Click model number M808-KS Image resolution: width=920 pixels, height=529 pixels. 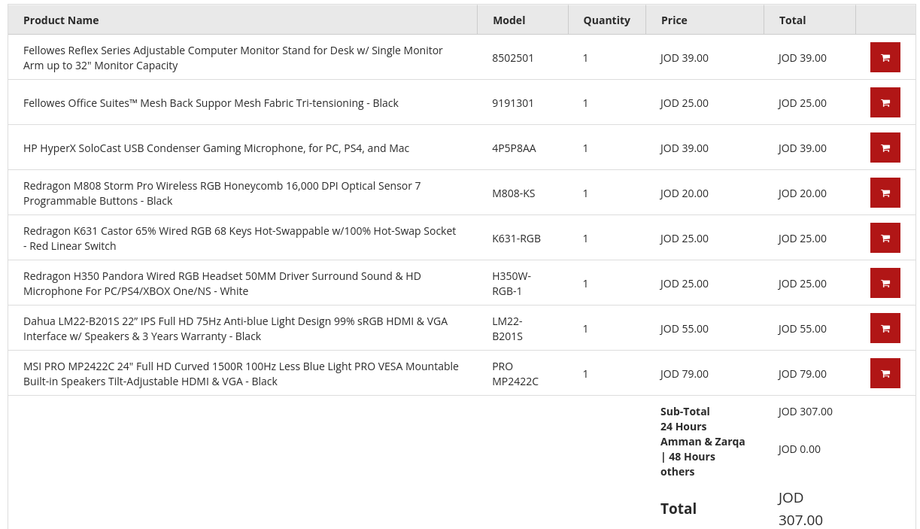pos(513,193)
